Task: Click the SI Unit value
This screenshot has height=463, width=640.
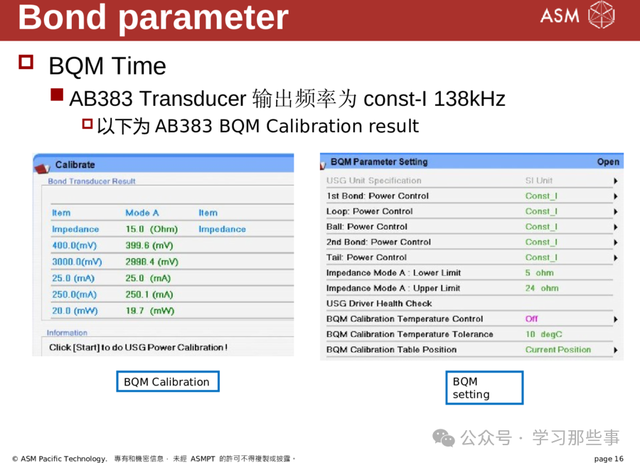Action: click(539, 181)
